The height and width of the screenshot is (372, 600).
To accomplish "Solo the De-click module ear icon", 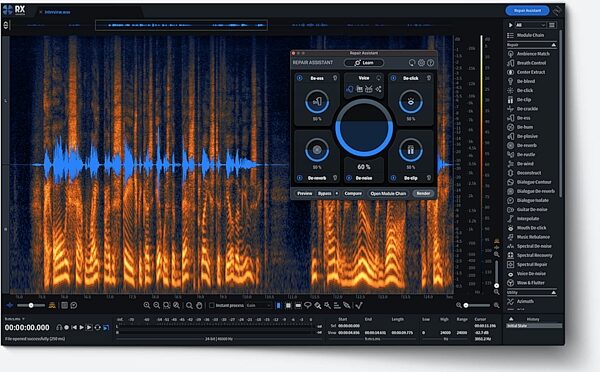I will (429, 78).
